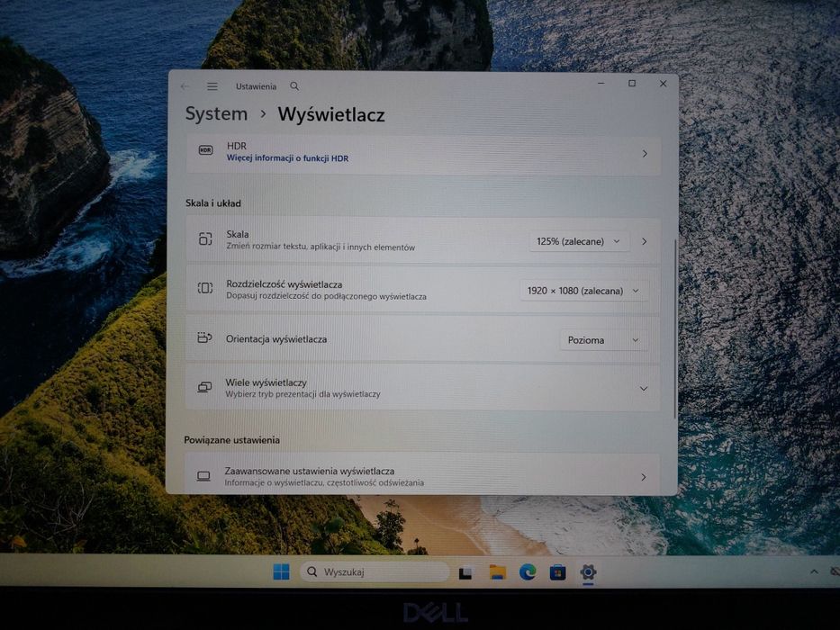This screenshot has width=840, height=630.
Task: Open the Skala 125% (zalecane) dropdown
Action: tap(579, 241)
